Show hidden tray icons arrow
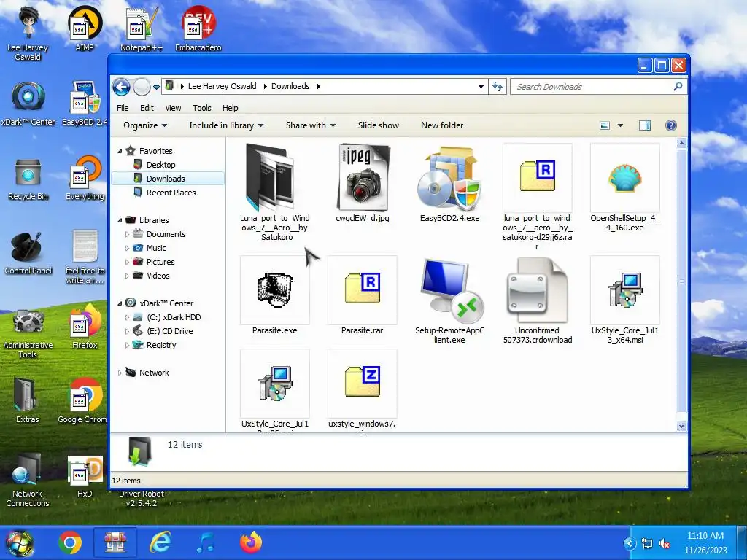Viewport: 747px width, 560px height. (x=630, y=543)
